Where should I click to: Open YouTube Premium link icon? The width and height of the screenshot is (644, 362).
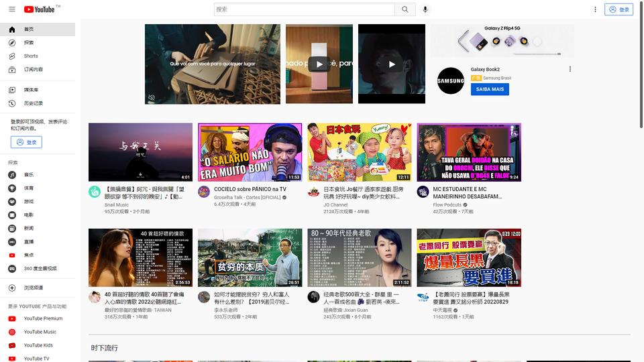point(12,318)
